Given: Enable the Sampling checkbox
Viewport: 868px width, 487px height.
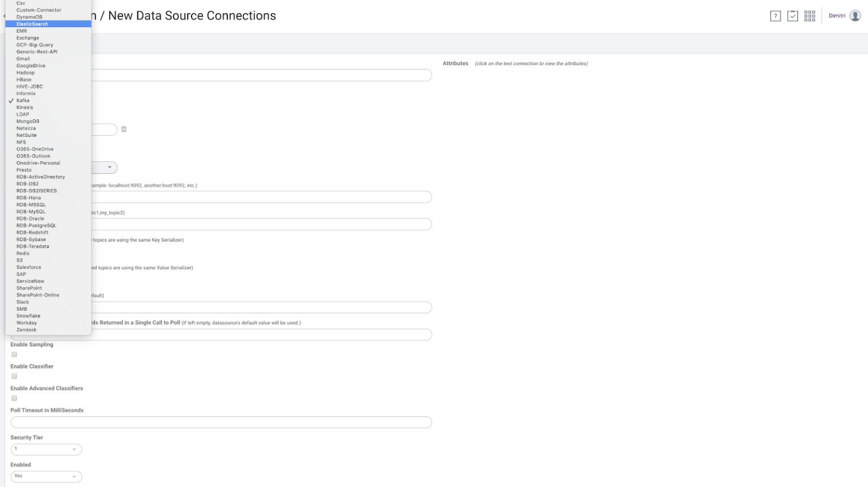Looking at the screenshot, I should pyautogui.click(x=14, y=354).
